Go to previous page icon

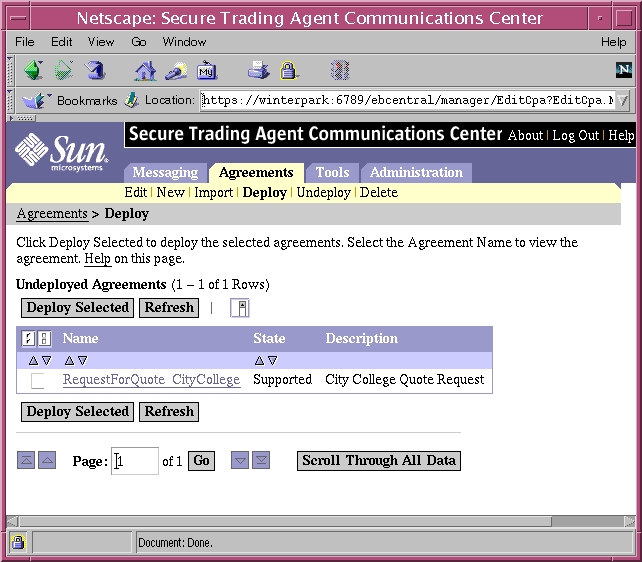click(x=47, y=460)
